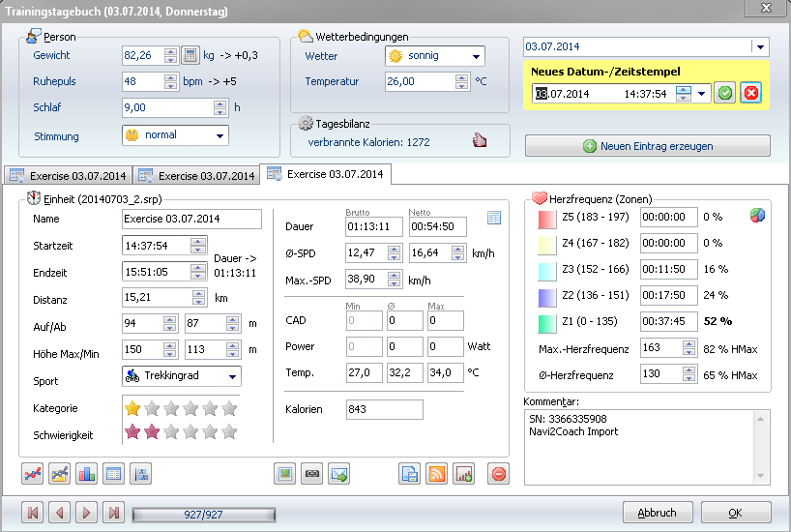Send the exercise by e-mail icon
Image resolution: width=791 pixels, height=532 pixels.
point(339,474)
